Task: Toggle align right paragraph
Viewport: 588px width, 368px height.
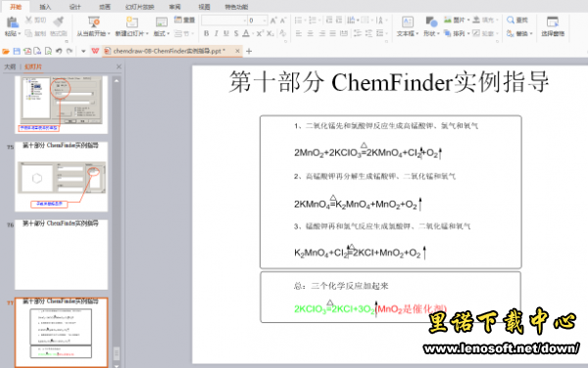Action: [322, 33]
